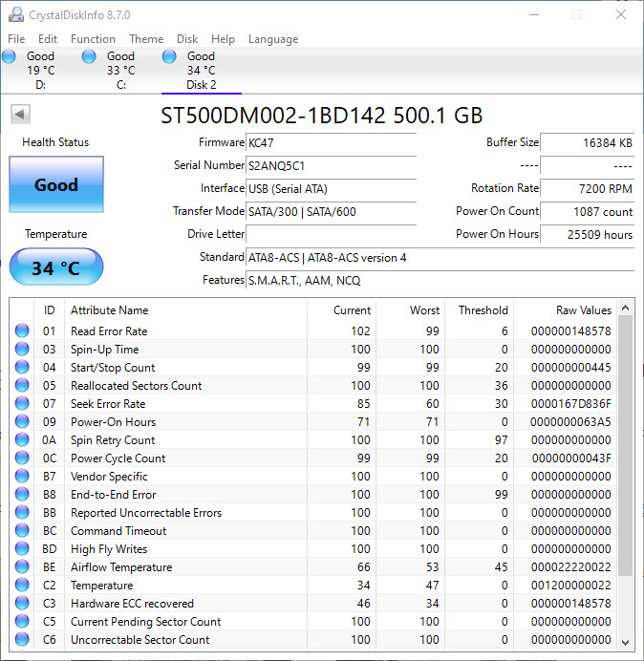
Task: Click status orb for Read Error Rate
Action: (x=22, y=330)
